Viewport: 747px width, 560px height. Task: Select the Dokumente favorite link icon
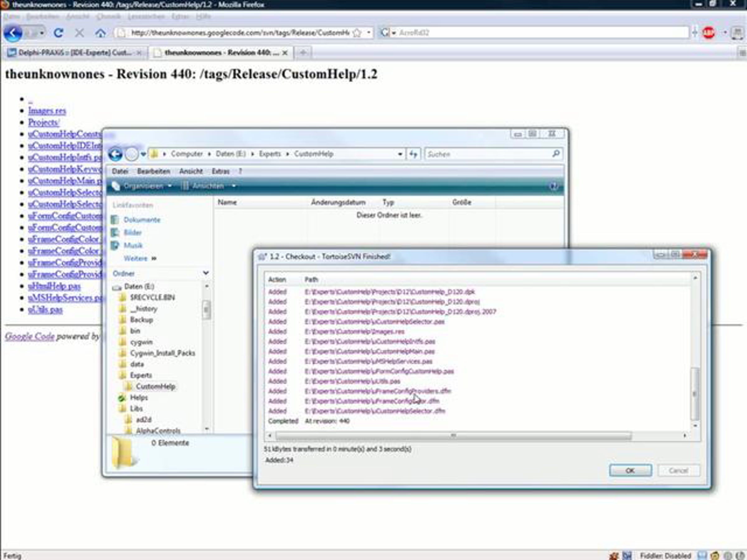click(x=115, y=220)
